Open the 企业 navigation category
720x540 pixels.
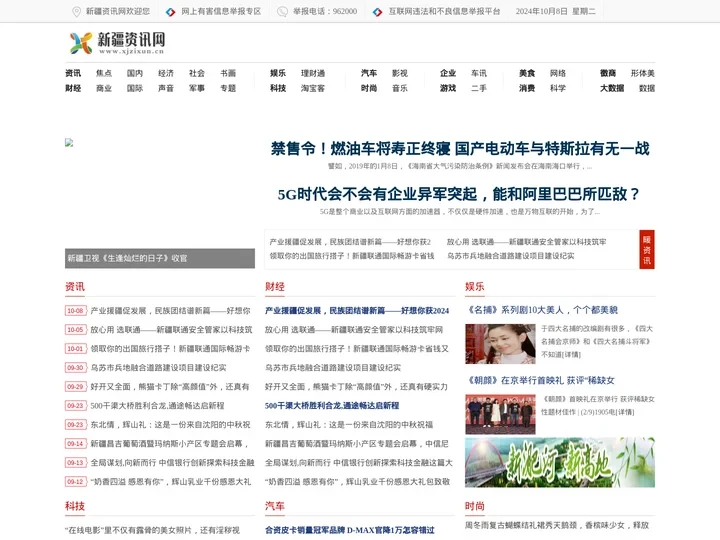coord(448,73)
